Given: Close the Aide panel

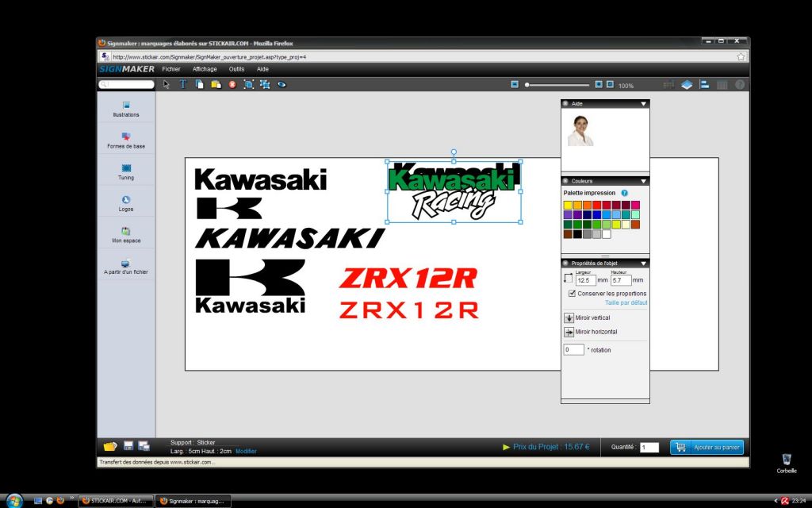Looking at the screenshot, I should point(565,104).
